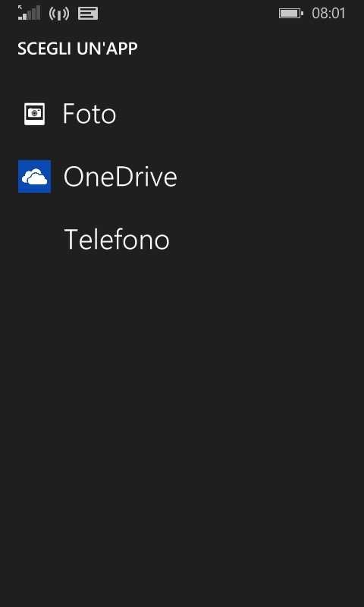This screenshot has height=607, width=364.
Task: Choose Telefono from the app list
Action: pos(182,239)
